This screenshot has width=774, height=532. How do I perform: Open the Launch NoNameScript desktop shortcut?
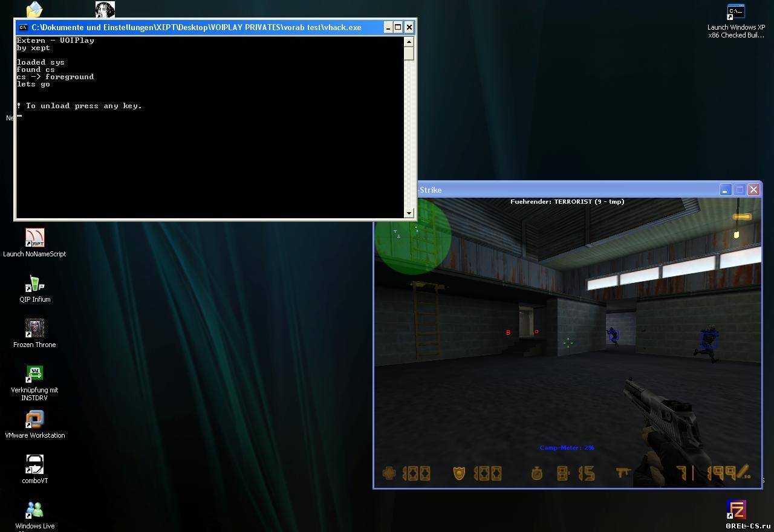[34, 242]
